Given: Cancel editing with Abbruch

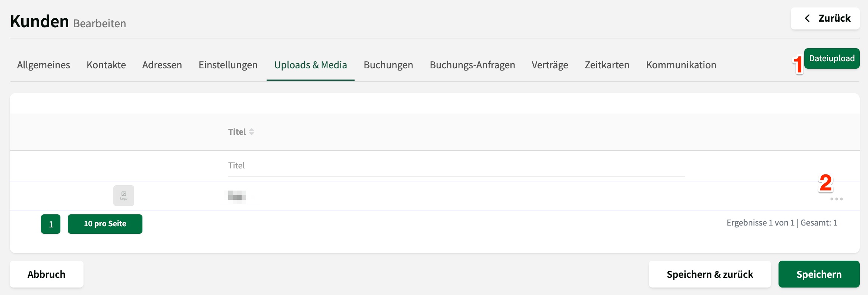Looking at the screenshot, I should click(x=47, y=274).
